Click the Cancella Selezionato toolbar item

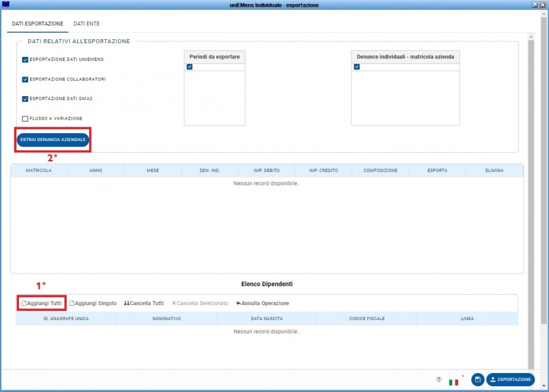tap(200, 303)
